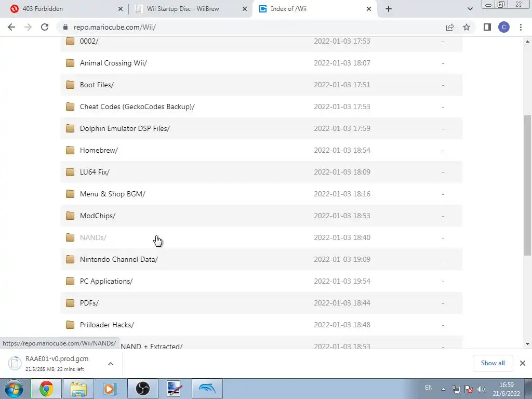Open Google Chrome from the taskbar

[46, 389]
